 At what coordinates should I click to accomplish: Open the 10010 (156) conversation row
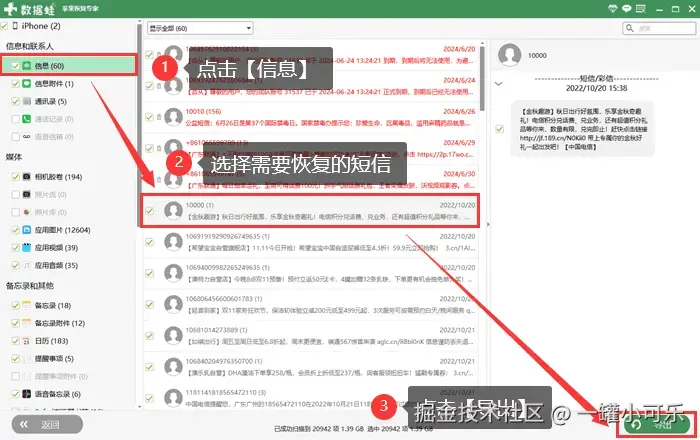click(x=310, y=117)
